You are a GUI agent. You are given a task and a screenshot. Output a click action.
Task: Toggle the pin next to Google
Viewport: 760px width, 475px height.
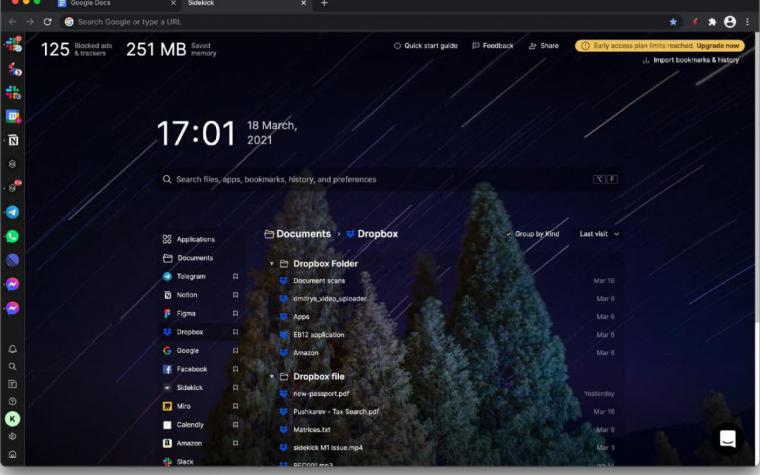click(236, 350)
